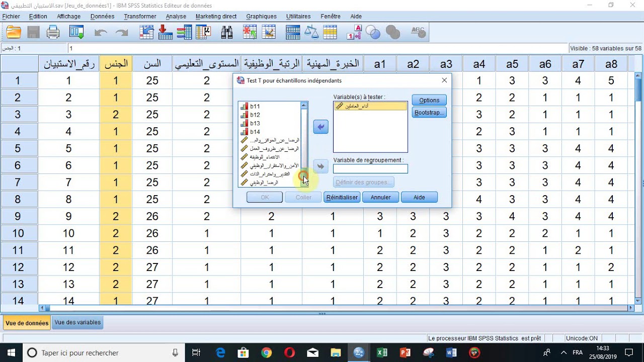Select the a8 column header

coord(611,64)
